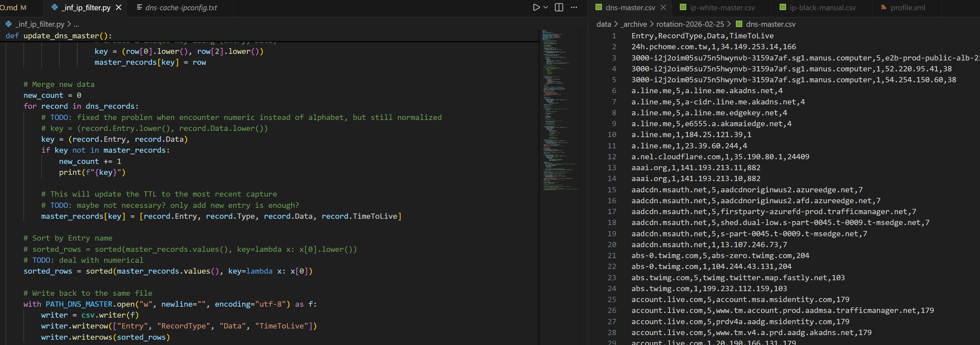The height and width of the screenshot is (345, 980).
Task: Click 'a.nel.cloudflare.com' CSV row
Action: pyautogui.click(x=720, y=157)
